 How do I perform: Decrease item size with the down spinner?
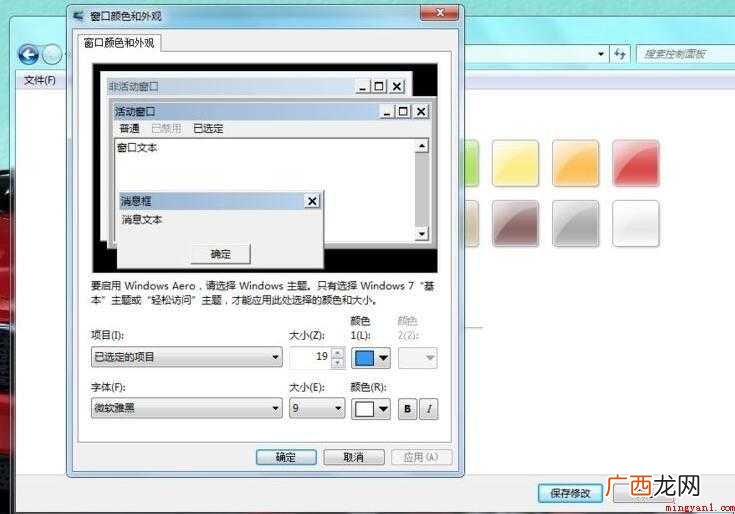(338, 363)
